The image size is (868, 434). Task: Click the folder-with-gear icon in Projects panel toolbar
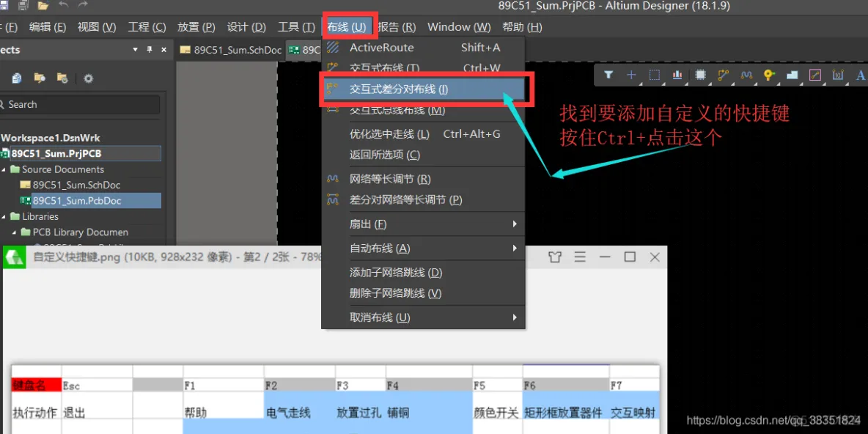point(62,78)
